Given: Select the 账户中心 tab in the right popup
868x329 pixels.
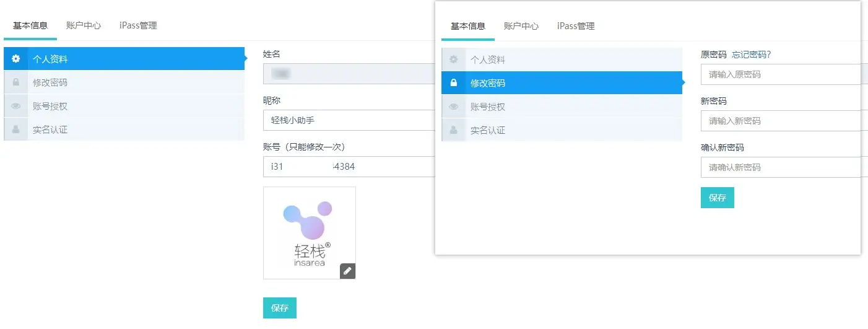Looking at the screenshot, I should coord(521,26).
